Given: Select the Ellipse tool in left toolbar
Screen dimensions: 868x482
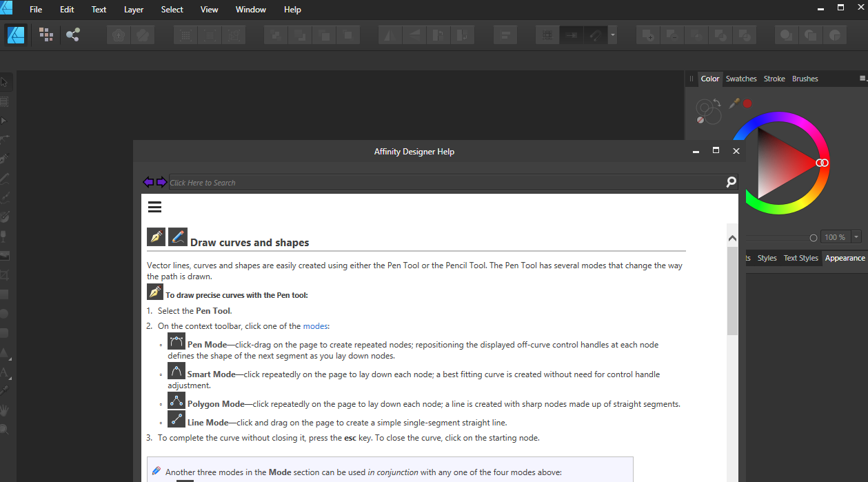Looking at the screenshot, I should 4,314.
